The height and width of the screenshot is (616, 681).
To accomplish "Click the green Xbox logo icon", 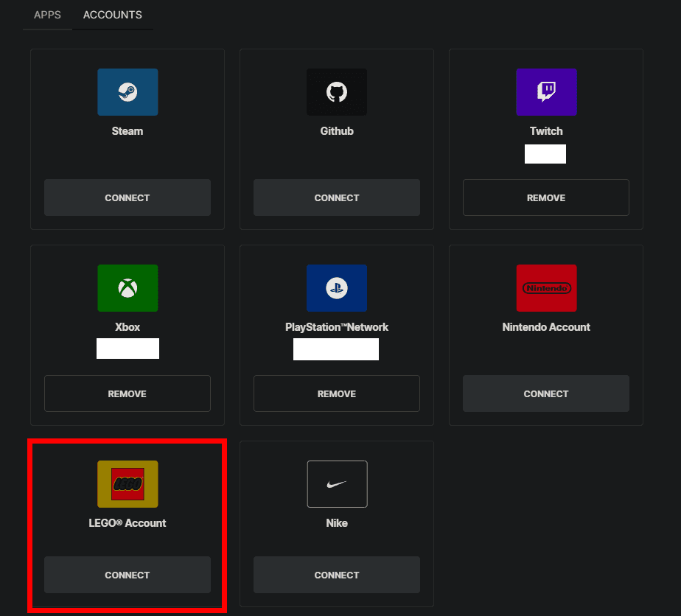I will coord(128,288).
